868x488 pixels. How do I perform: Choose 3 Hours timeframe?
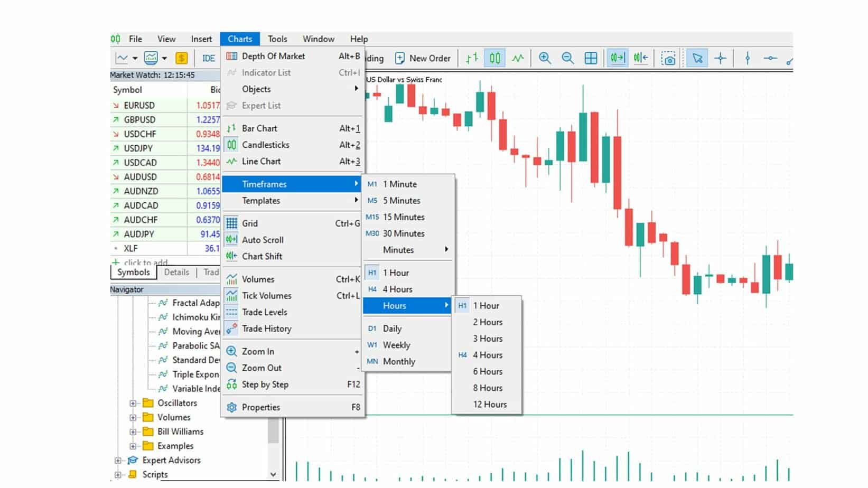click(487, 339)
